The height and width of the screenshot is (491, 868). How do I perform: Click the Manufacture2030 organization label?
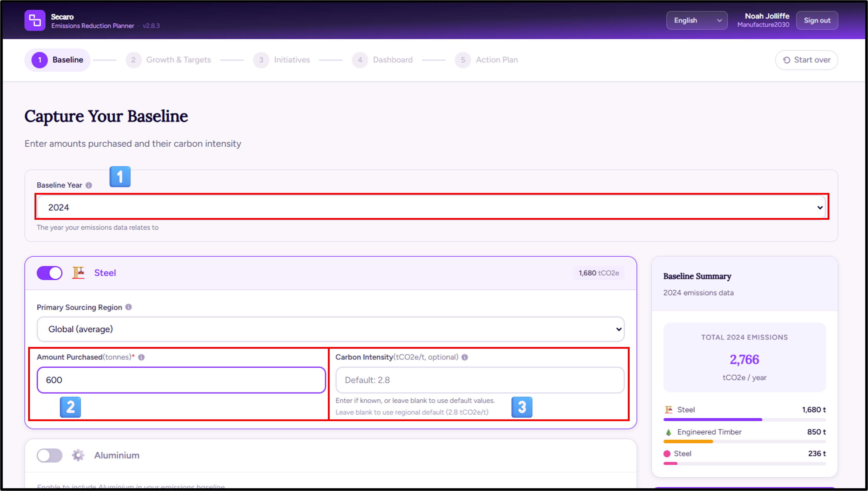point(763,25)
